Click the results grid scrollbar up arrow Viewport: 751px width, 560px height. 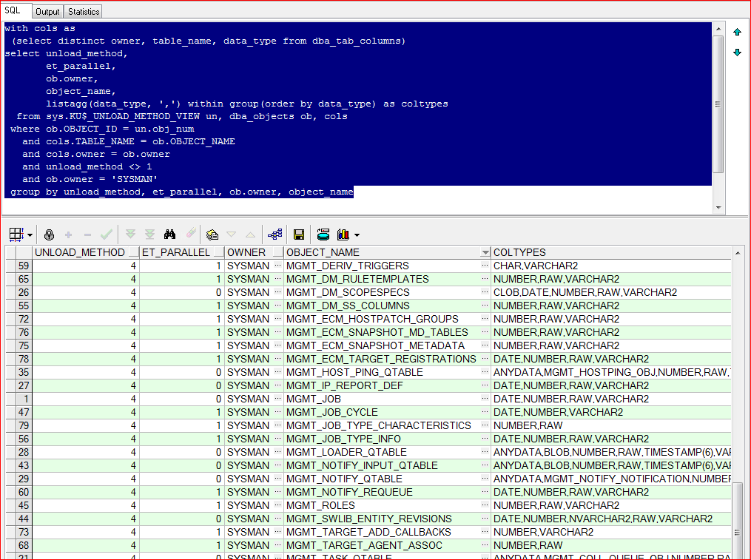coord(738,252)
